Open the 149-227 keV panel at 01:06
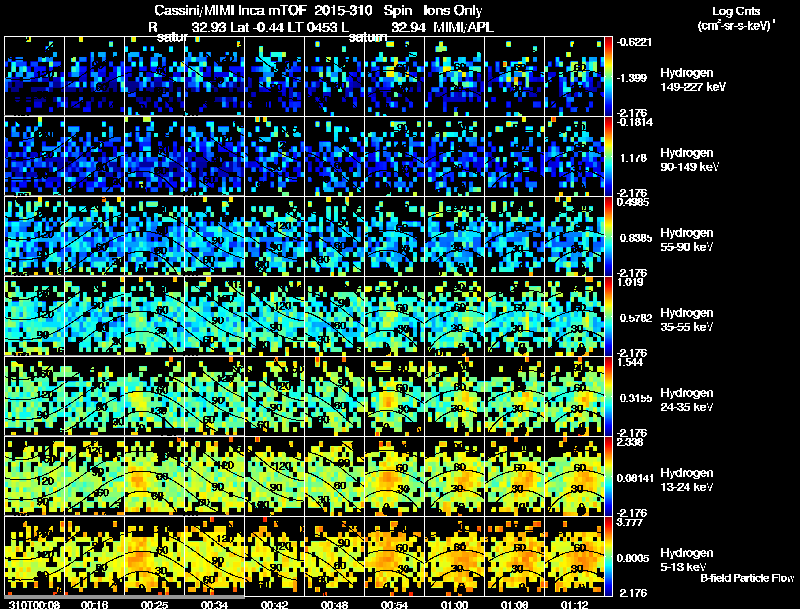800x609 pixels. pyautogui.click(x=514, y=76)
